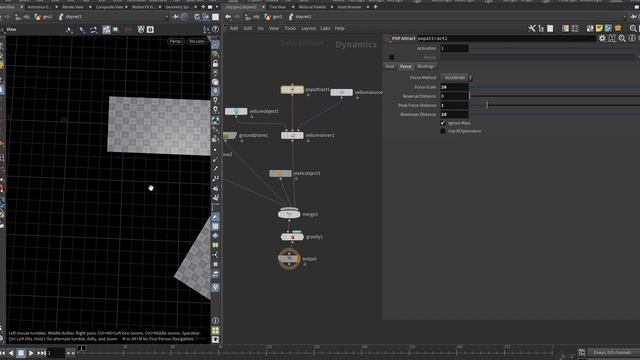Click the viewport lock icon in right toolbar

pyautogui.click(x=215, y=64)
